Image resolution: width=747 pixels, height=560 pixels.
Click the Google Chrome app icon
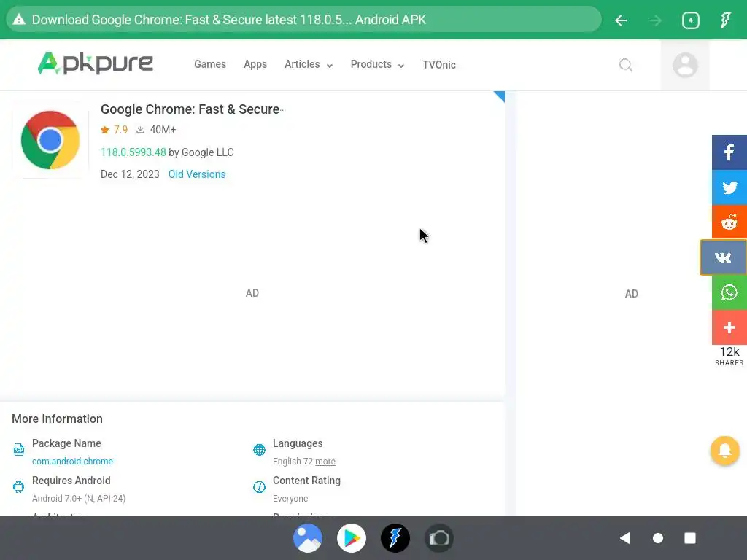(50, 140)
